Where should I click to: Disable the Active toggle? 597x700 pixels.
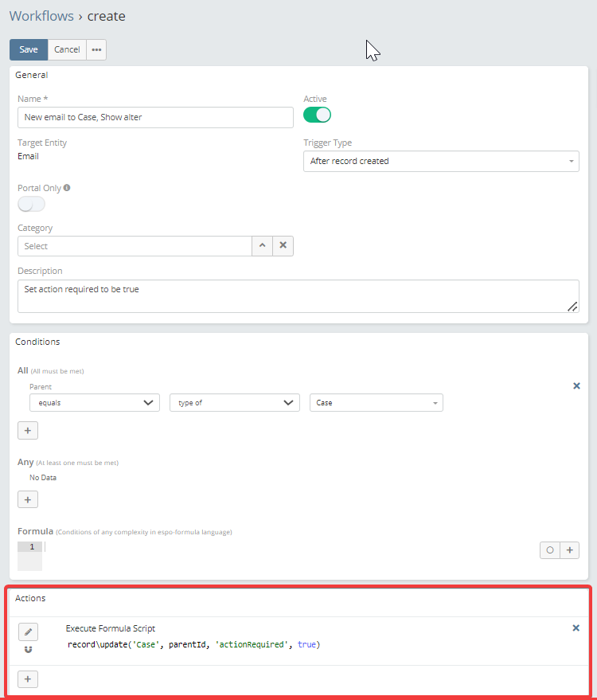coord(317,115)
